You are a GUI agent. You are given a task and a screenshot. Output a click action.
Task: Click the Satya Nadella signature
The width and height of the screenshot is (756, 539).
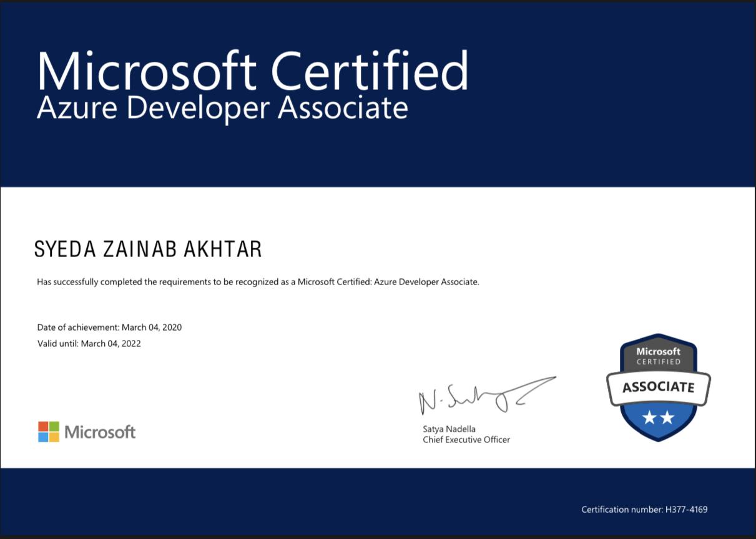487,396
